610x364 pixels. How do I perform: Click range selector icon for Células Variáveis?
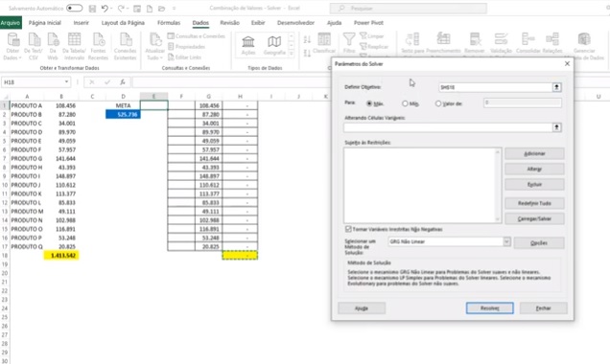(x=556, y=127)
